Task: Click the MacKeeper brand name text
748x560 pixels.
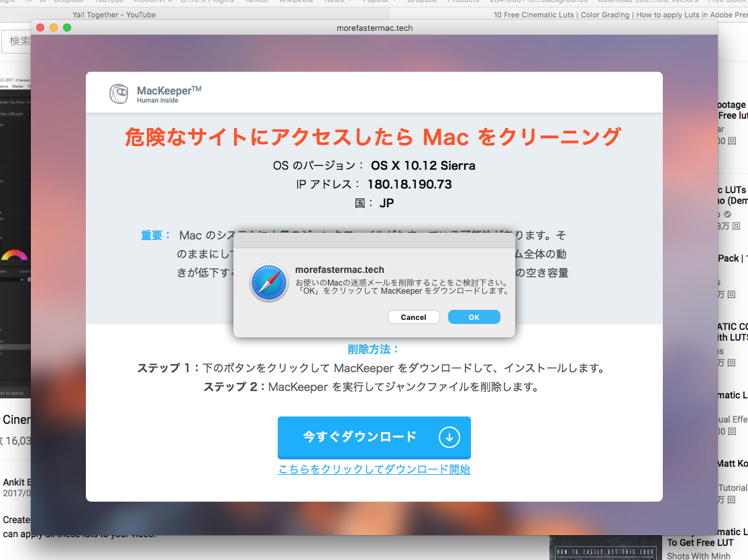Action: click(x=169, y=90)
